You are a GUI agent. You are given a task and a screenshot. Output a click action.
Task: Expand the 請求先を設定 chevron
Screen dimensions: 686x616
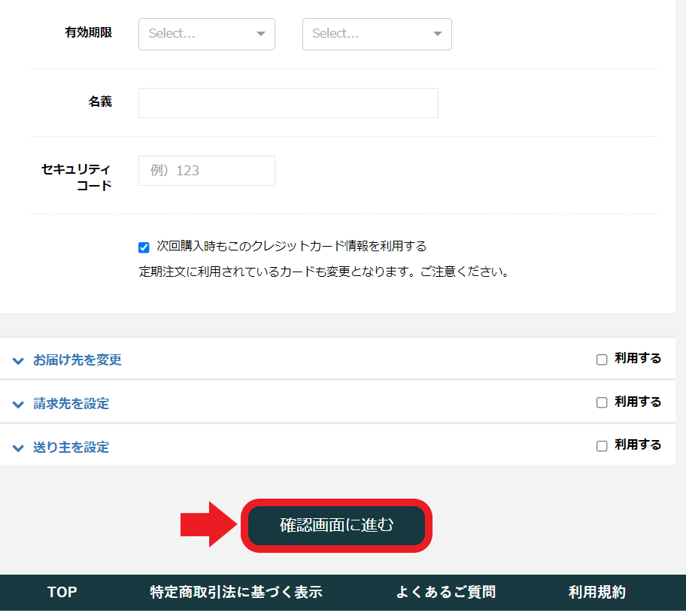click(x=18, y=404)
